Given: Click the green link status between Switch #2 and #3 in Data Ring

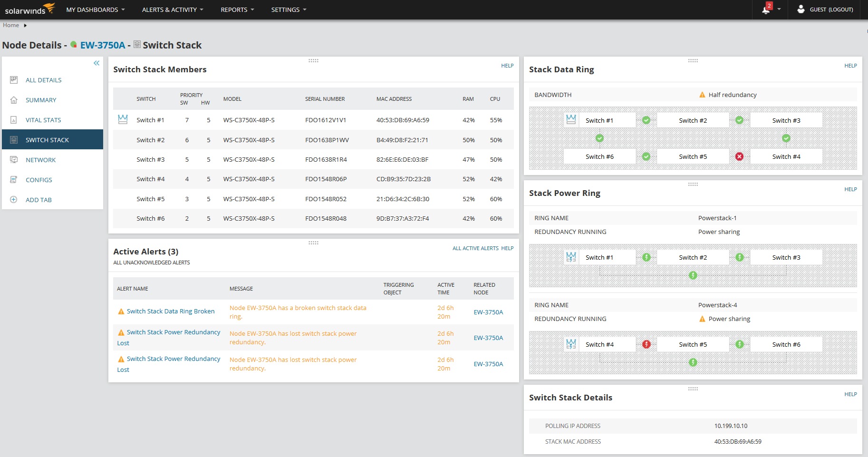Looking at the screenshot, I should click(739, 120).
